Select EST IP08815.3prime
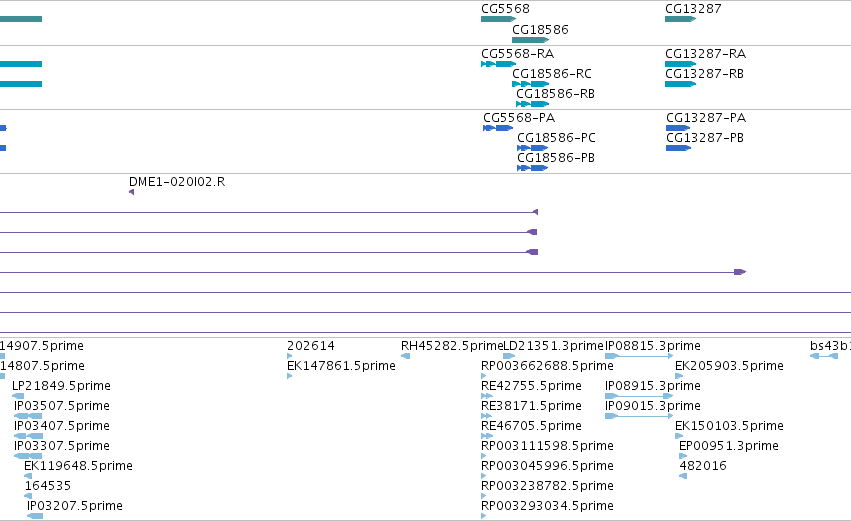 coord(652,346)
